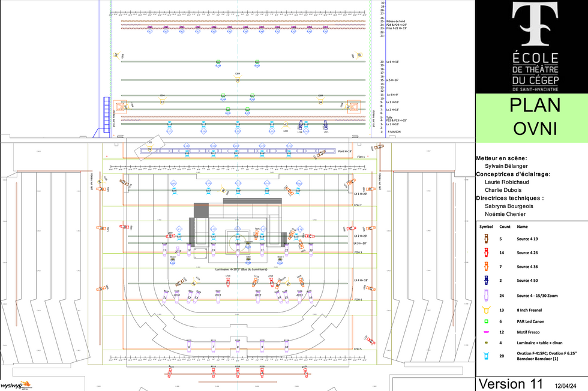Click the 'FOH 1' label

(361, 157)
